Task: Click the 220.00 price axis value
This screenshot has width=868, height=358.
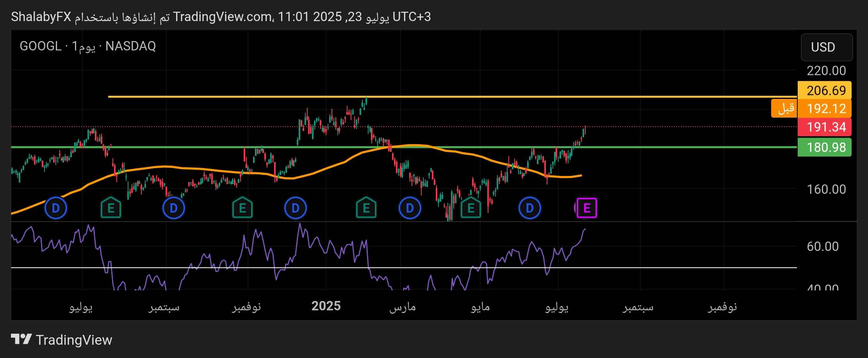Action: click(x=826, y=71)
